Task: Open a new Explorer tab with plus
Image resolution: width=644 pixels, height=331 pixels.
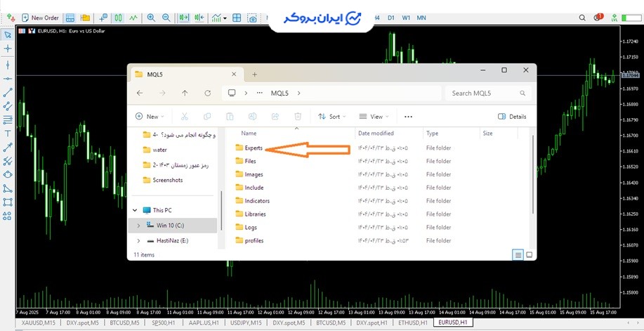Action: tap(254, 74)
